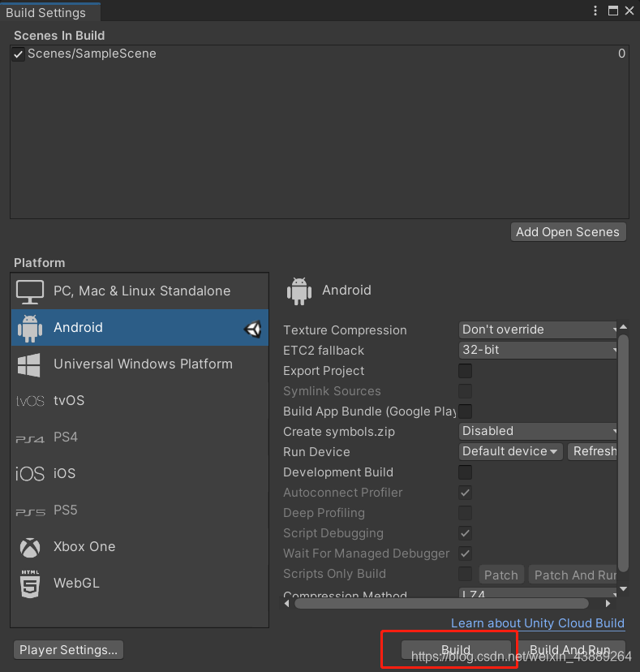This screenshot has height=672, width=640.
Task: Click the Scenes In Build heading
Action: tap(59, 36)
